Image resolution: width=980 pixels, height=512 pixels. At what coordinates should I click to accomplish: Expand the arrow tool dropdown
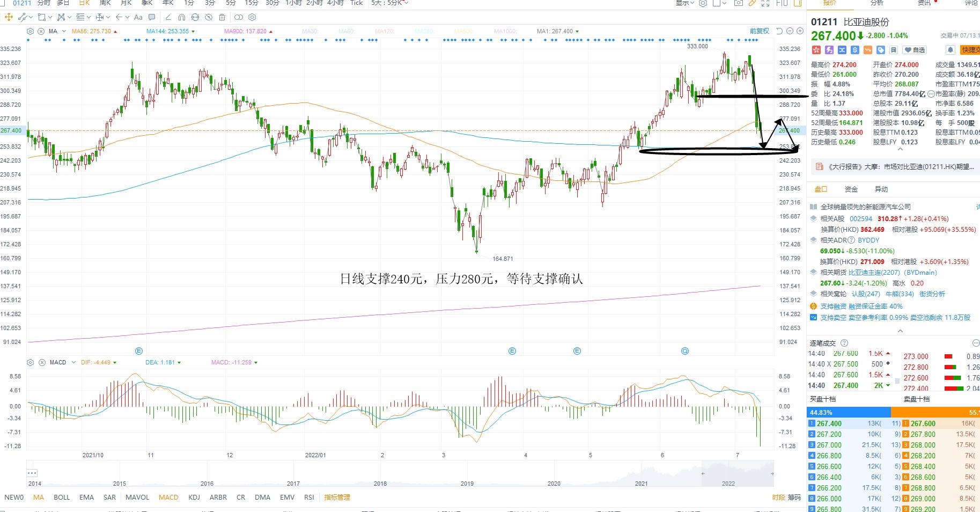tap(127, 17)
